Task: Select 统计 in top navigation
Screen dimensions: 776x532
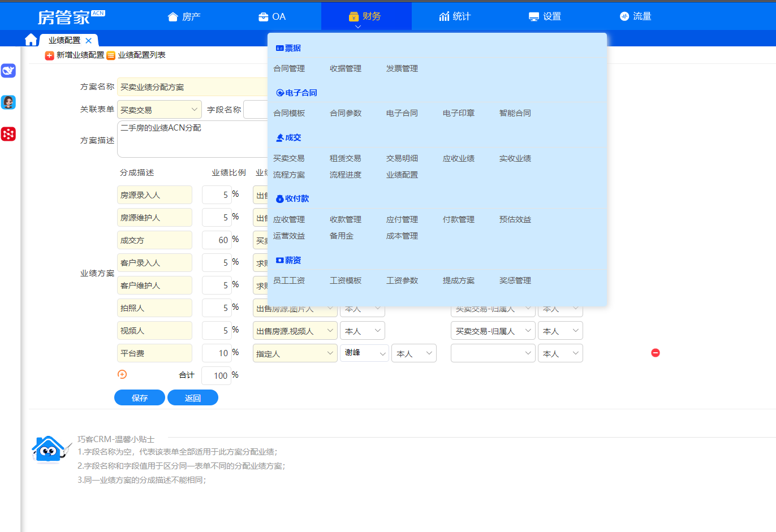Action: click(x=455, y=16)
